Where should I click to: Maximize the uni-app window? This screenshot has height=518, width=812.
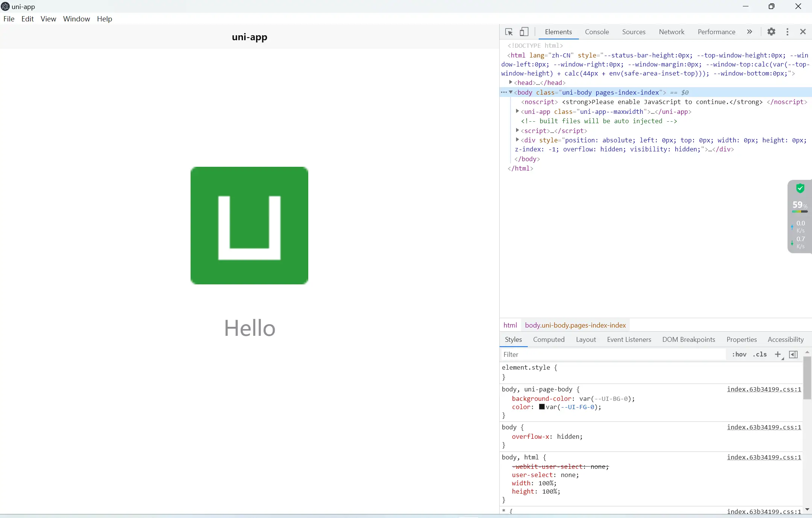tap(771, 6)
